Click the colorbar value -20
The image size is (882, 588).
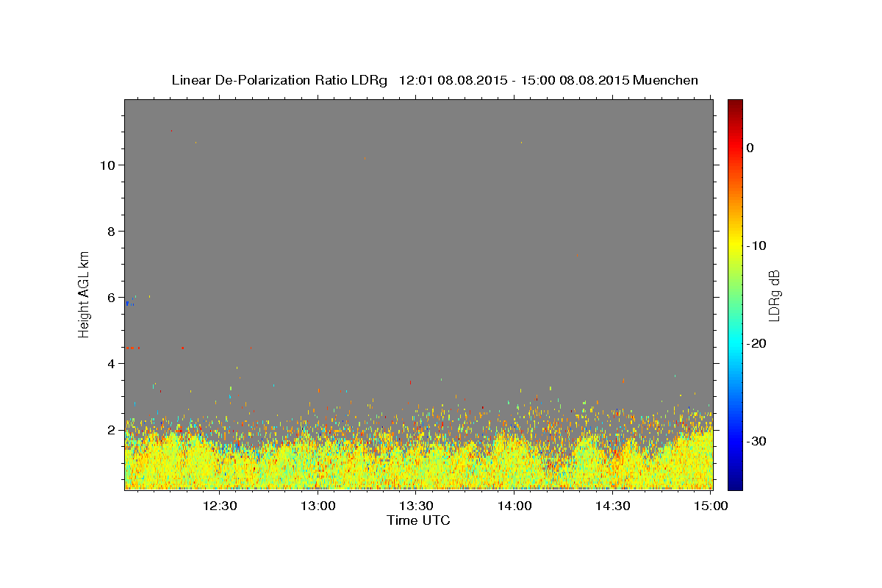point(756,343)
